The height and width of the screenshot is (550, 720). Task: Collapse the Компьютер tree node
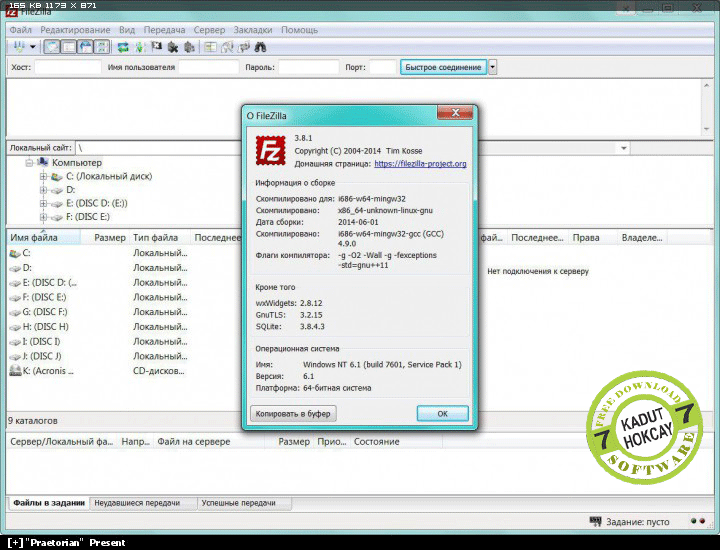tap(29, 163)
